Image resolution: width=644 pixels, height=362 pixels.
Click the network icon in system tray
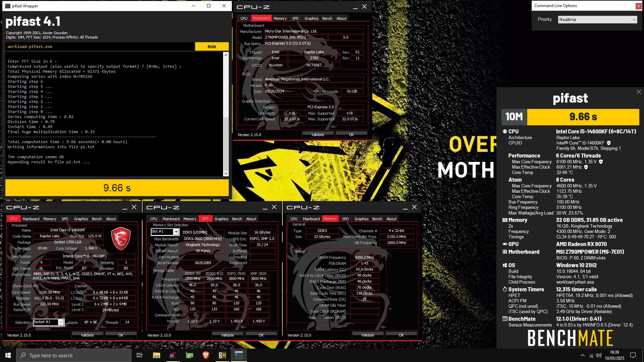coord(591,356)
